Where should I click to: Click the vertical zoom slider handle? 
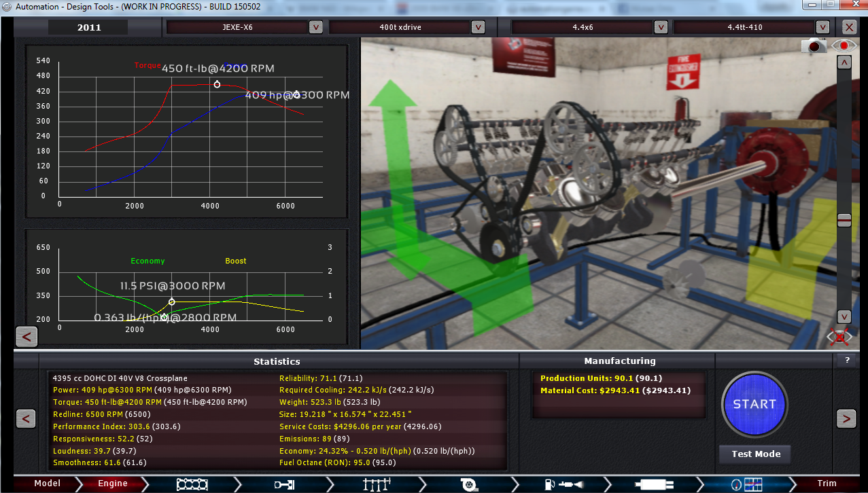click(844, 220)
